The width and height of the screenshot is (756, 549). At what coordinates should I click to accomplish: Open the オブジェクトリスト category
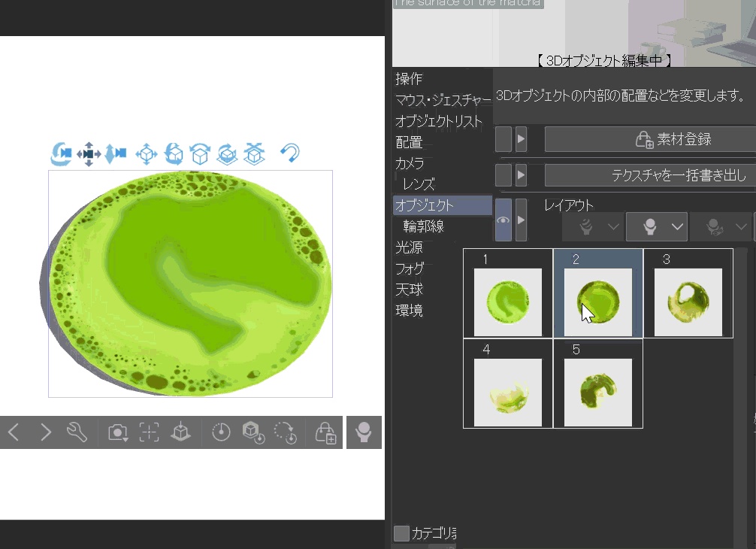tap(438, 121)
